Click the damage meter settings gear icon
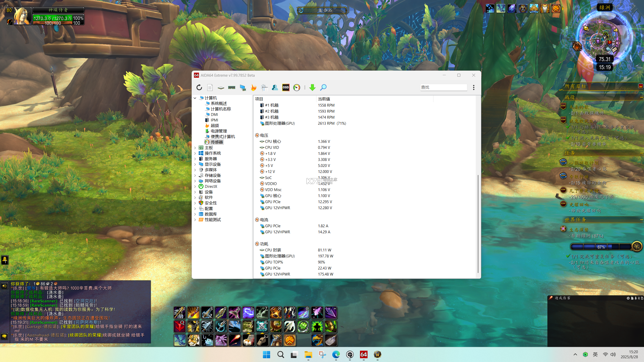Screen dimensions: 644x362 coord(628,298)
